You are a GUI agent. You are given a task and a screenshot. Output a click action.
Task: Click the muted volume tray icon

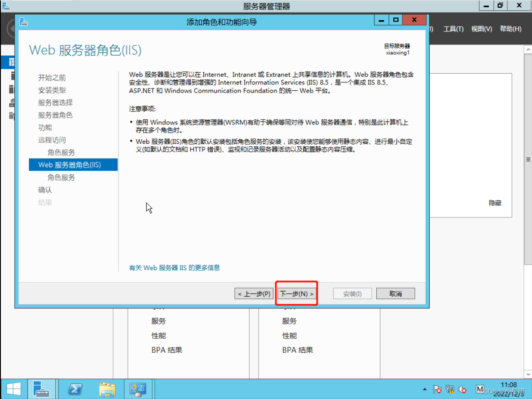coord(462,389)
